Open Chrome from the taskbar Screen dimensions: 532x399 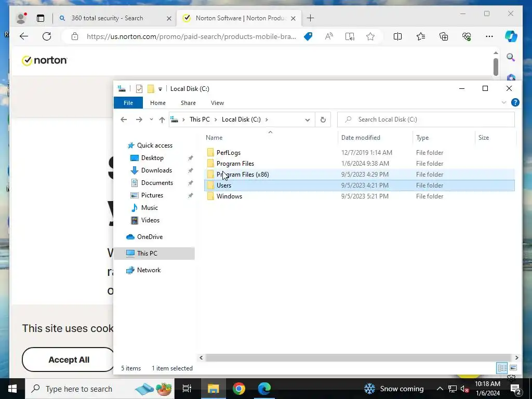pos(239,389)
